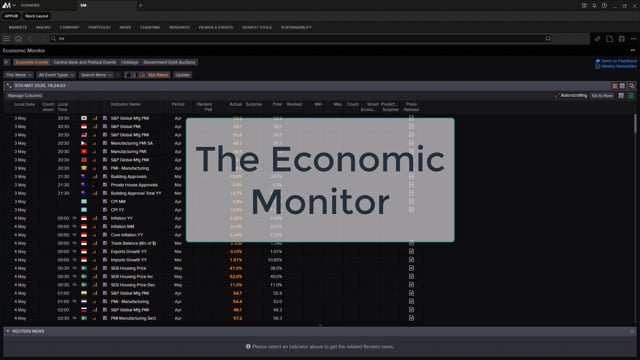The image size is (640, 360).
Task: Open the help icon in title bar
Action: point(604,5)
